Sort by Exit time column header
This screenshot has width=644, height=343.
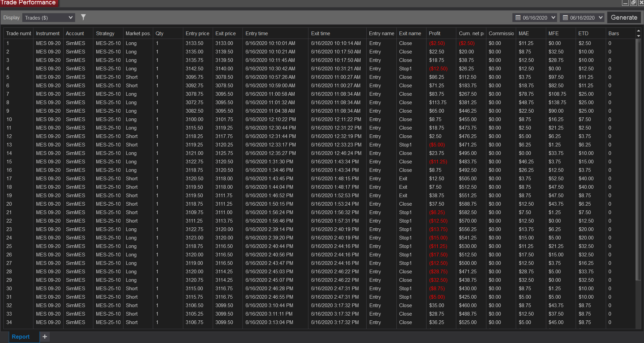tap(337, 33)
